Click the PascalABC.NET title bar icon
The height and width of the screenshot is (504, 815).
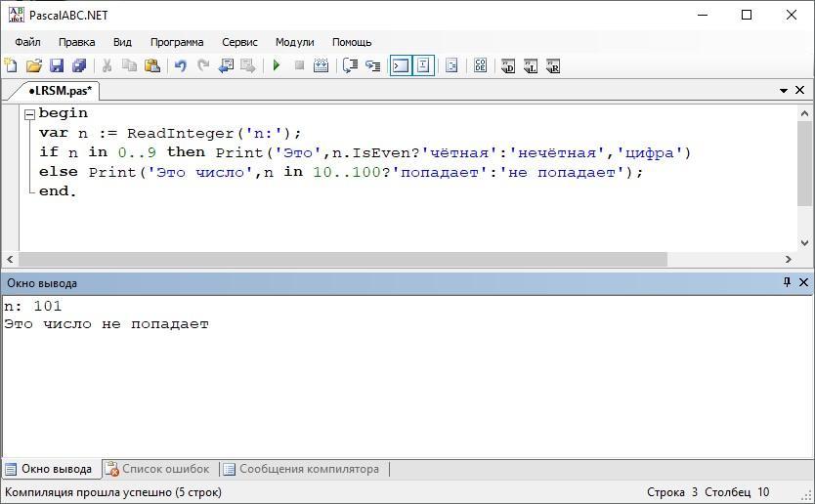coord(16,15)
